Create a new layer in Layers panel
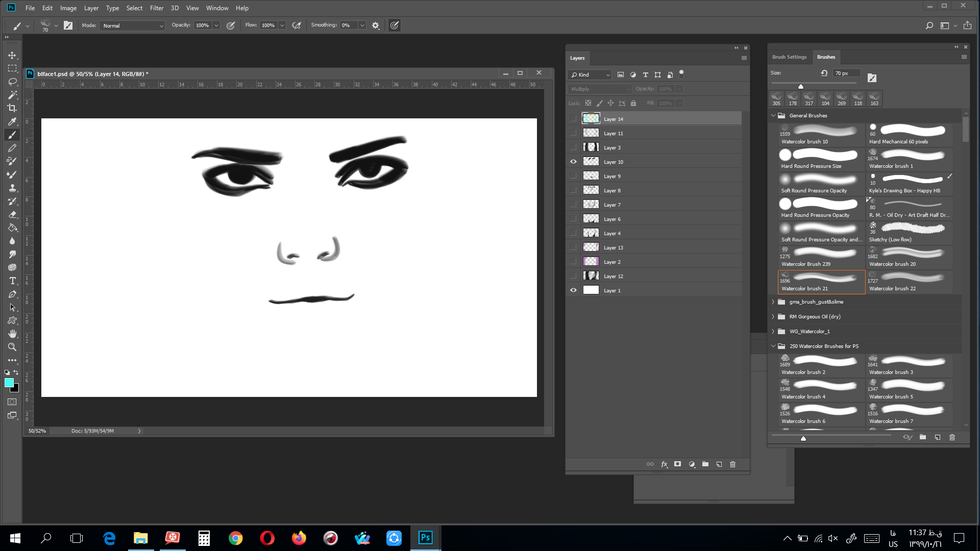This screenshot has width=980, height=551. tap(719, 464)
